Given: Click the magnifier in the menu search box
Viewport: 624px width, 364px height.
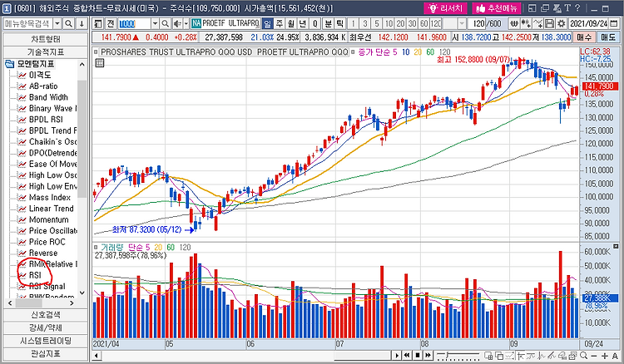Looking at the screenshot, I should click(x=68, y=24).
